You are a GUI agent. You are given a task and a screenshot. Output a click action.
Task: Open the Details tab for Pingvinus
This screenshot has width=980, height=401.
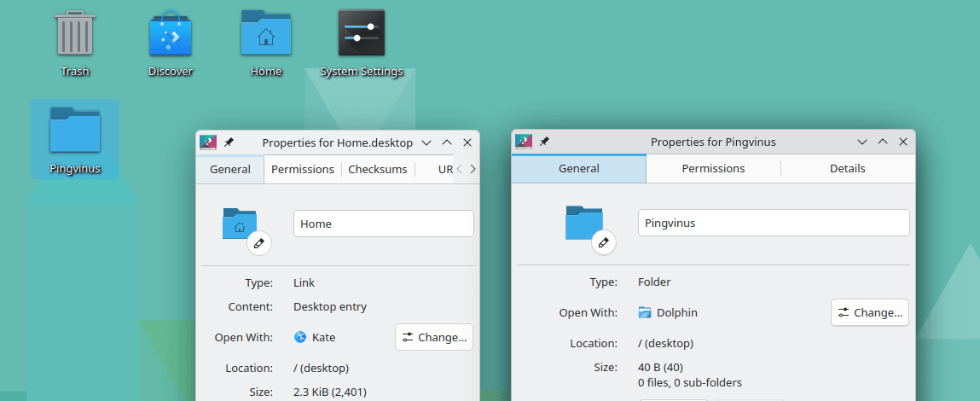[847, 168]
